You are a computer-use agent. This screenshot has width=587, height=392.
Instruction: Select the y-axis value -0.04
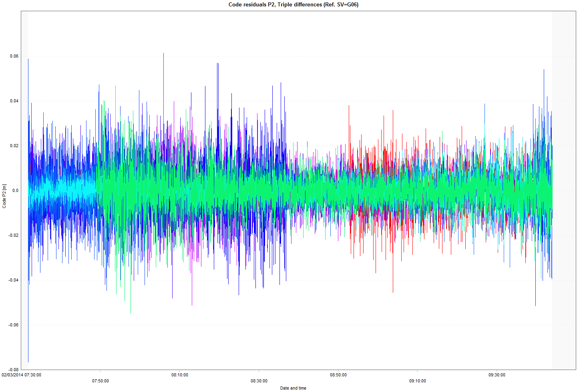click(14, 280)
